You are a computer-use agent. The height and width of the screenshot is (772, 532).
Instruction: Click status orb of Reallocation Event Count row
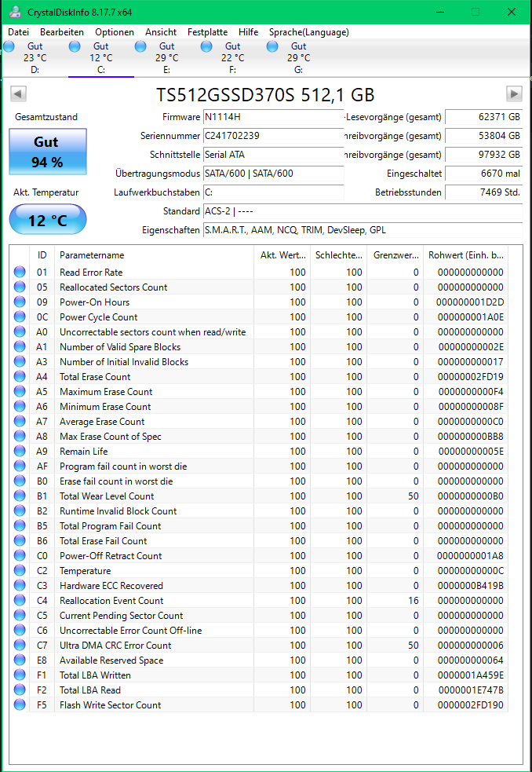tap(20, 600)
